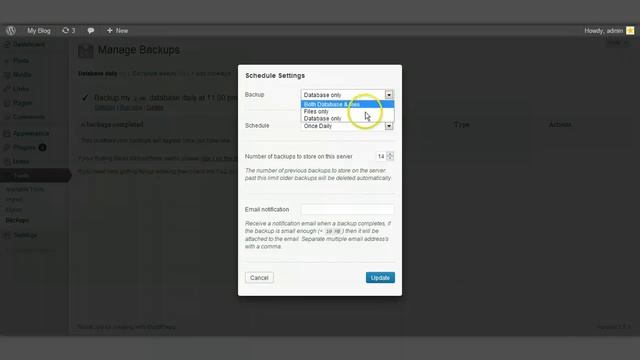Choose Database only in the open list
The height and width of the screenshot is (360, 640).
[347, 118]
